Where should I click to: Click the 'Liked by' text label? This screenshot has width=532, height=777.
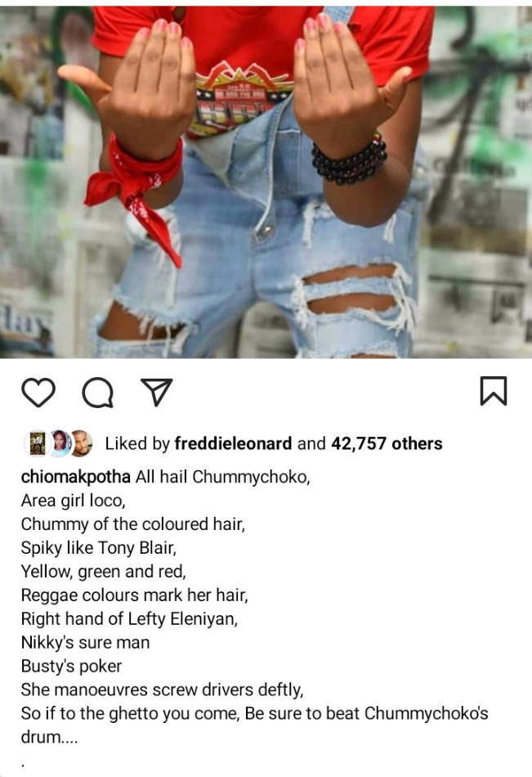coord(137,443)
